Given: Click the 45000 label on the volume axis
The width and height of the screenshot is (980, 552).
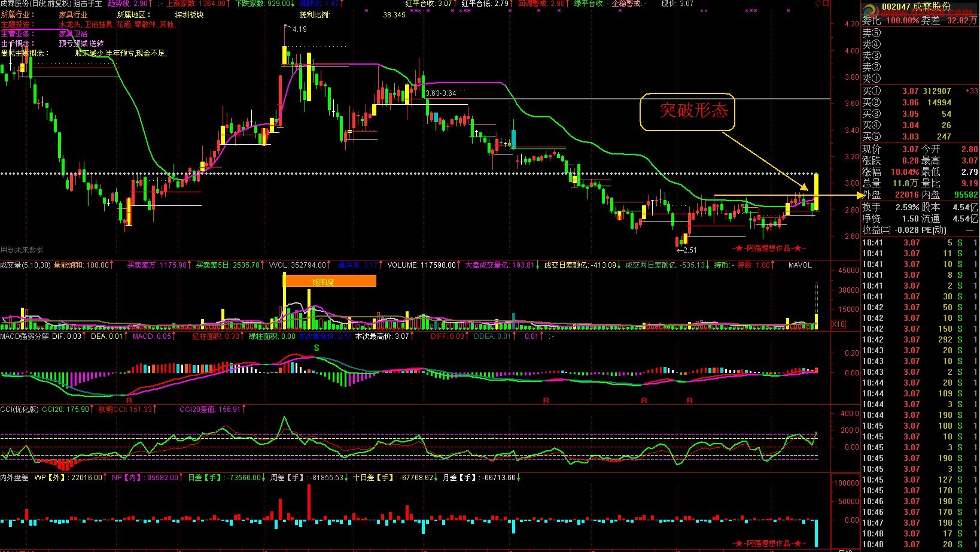Looking at the screenshot, I should 849,271.
